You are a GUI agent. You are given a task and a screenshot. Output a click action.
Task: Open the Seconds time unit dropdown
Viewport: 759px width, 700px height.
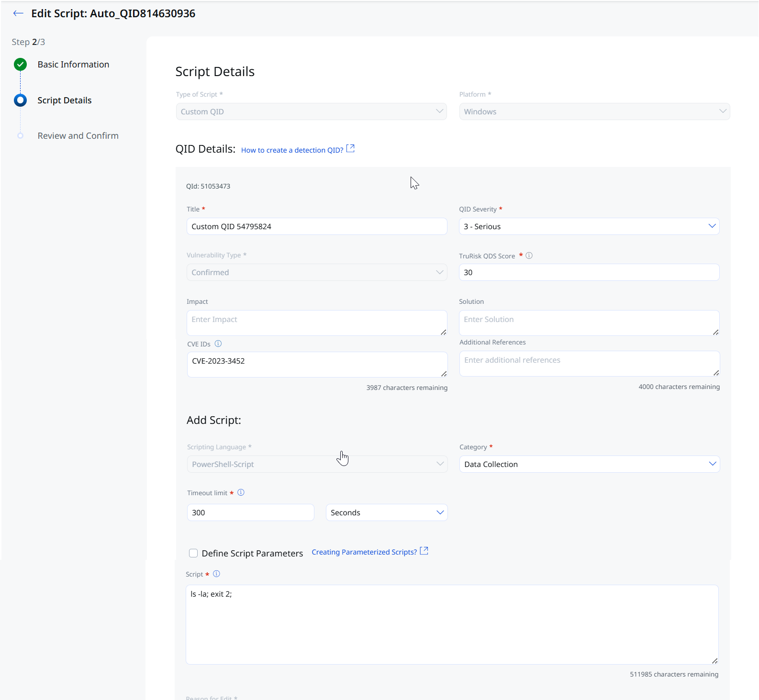[387, 512]
